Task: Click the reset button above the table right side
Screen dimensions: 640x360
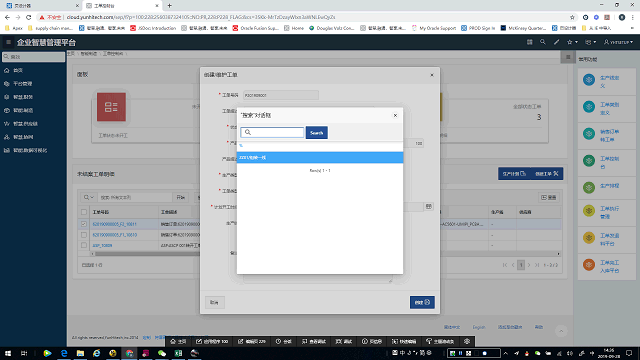Action: [549, 198]
